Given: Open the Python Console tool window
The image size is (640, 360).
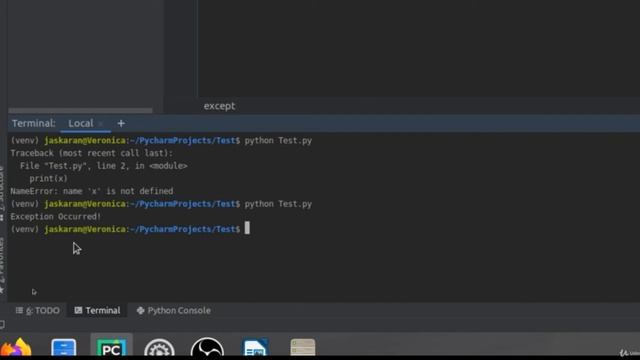Looking at the screenshot, I should coord(174,311).
